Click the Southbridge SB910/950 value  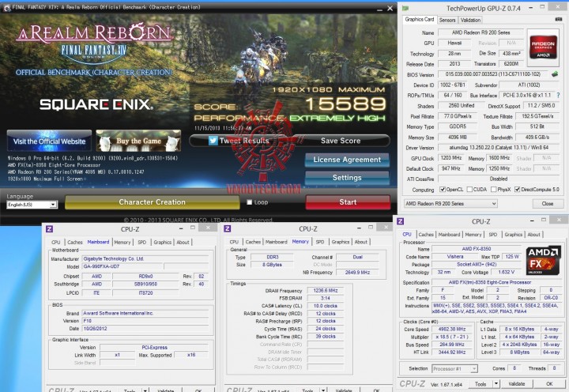pos(145,285)
